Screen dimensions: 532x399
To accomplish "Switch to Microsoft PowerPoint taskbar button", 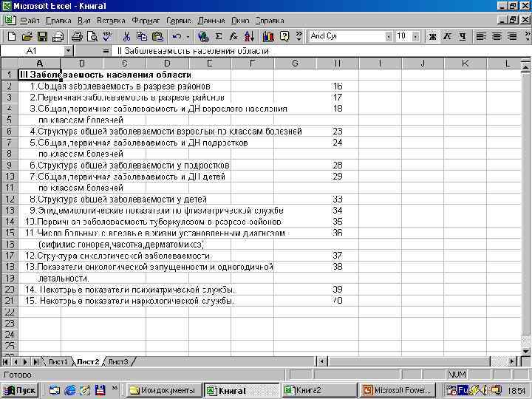I will [398, 390].
